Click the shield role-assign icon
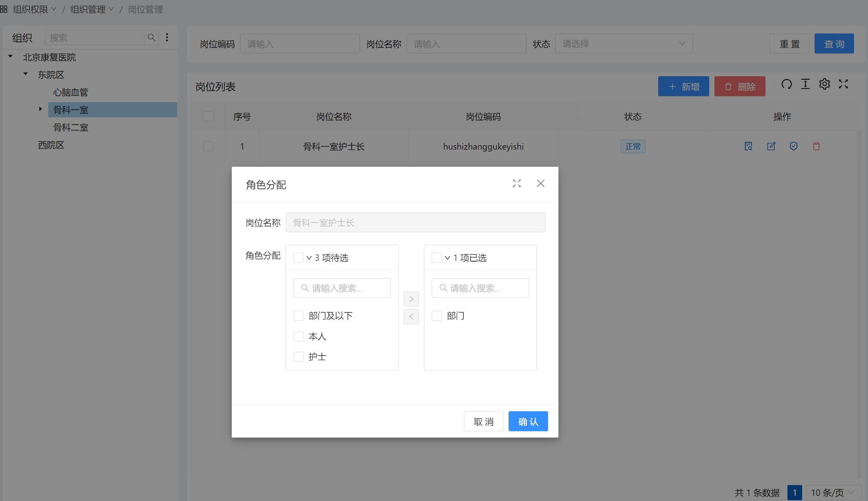868x501 pixels. coord(793,146)
